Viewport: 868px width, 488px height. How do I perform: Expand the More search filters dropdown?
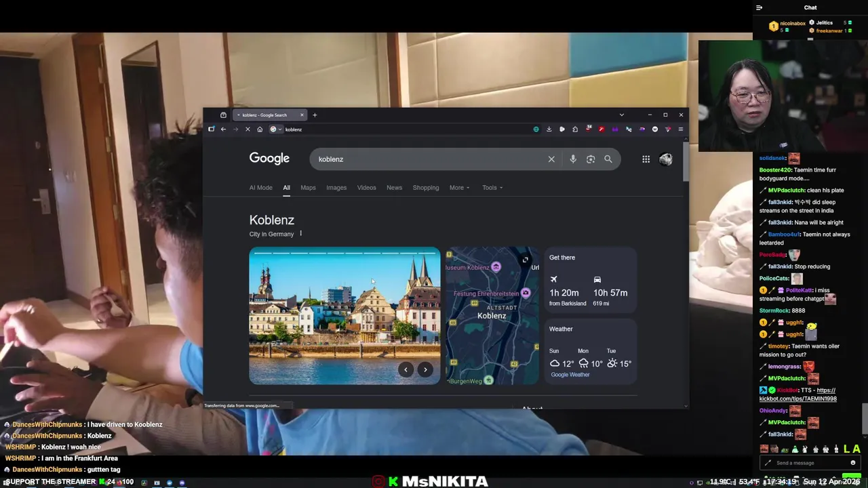(x=459, y=188)
